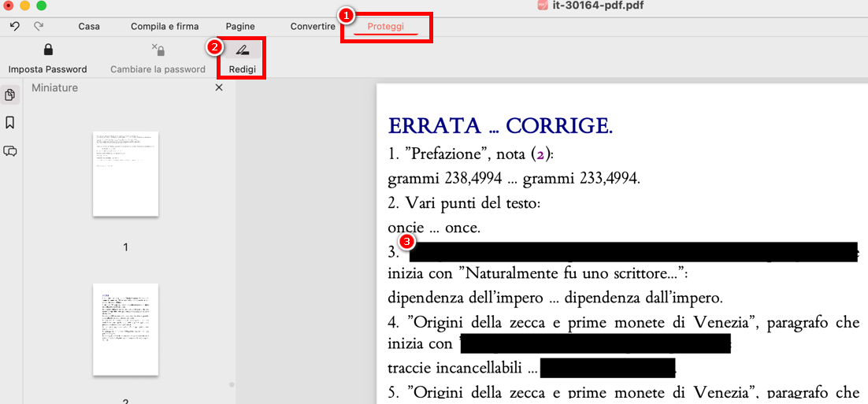The height and width of the screenshot is (404, 868).
Task: Click the 'ERRATA ... CORRIGE.' heading
Action: tap(500, 126)
